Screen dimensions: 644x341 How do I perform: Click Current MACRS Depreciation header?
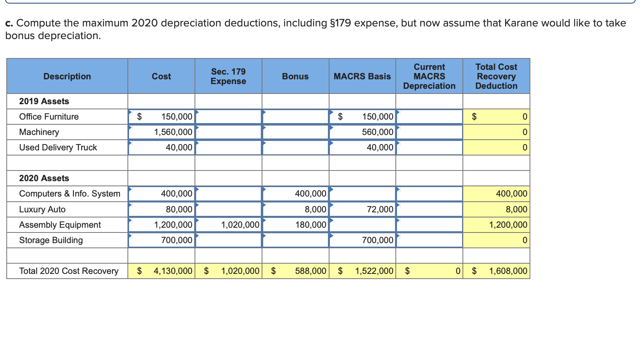point(429,76)
